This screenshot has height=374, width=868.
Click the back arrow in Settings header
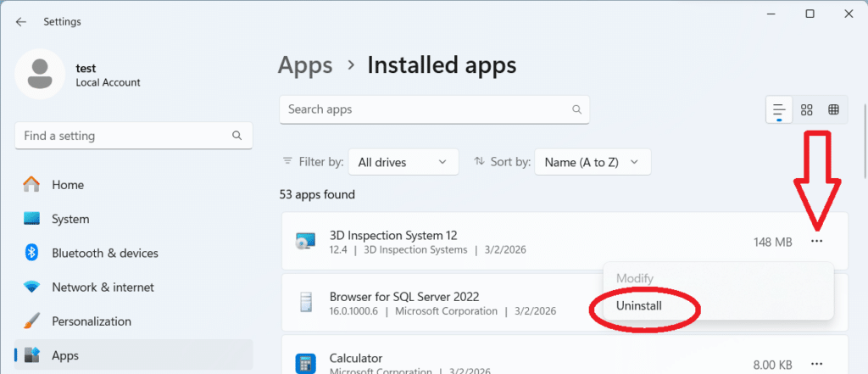(x=21, y=21)
